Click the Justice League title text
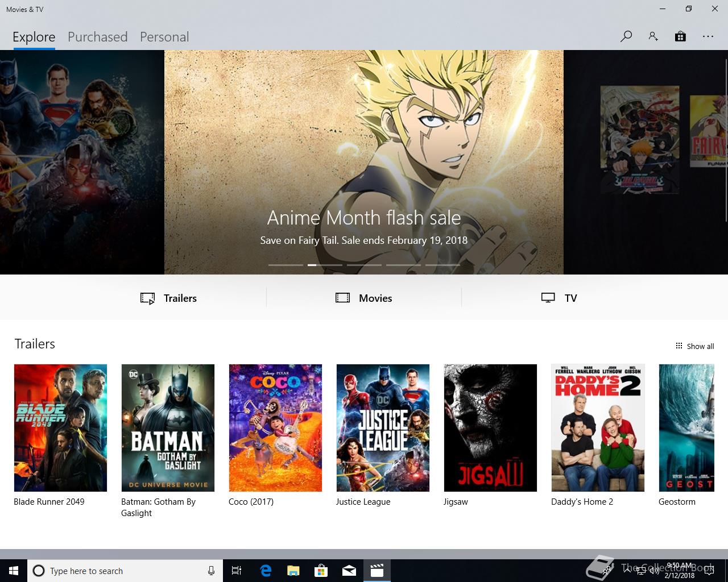 363,502
